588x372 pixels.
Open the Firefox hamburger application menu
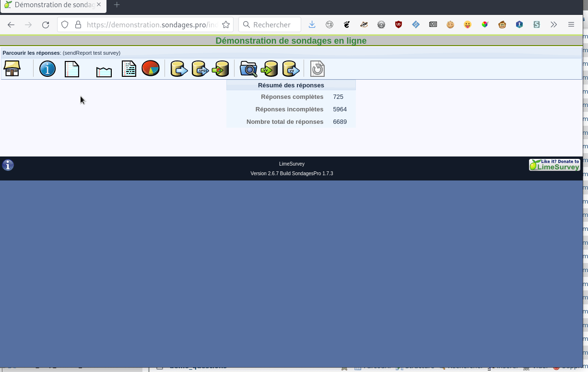pyautogui.click(x=571, y=24)
